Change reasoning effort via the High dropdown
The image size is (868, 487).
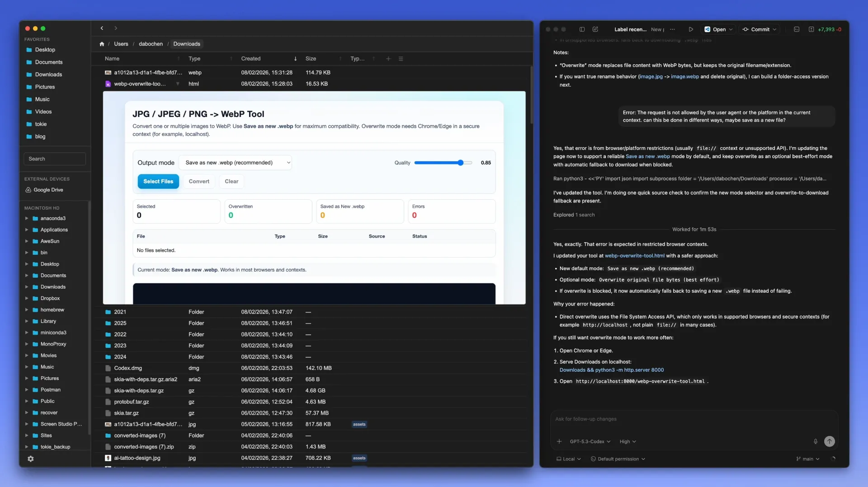click(627, 441)
